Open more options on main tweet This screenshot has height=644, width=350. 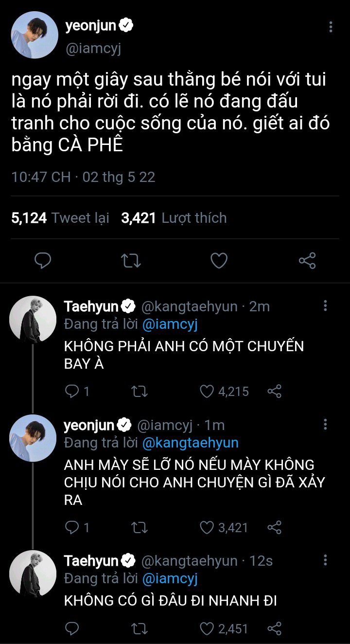tap(331, 27)
